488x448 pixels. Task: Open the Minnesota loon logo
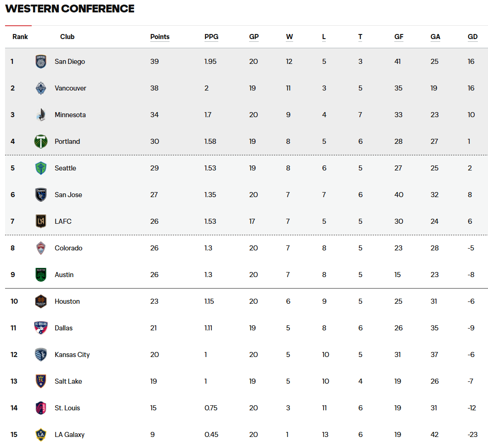41,115
